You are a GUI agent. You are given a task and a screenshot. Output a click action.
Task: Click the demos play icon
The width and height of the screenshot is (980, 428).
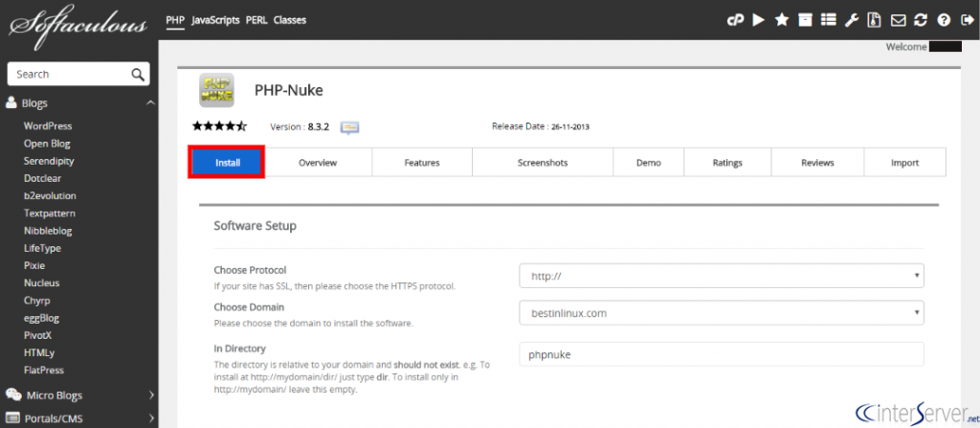pyautogui.click(x=759, y=20)
